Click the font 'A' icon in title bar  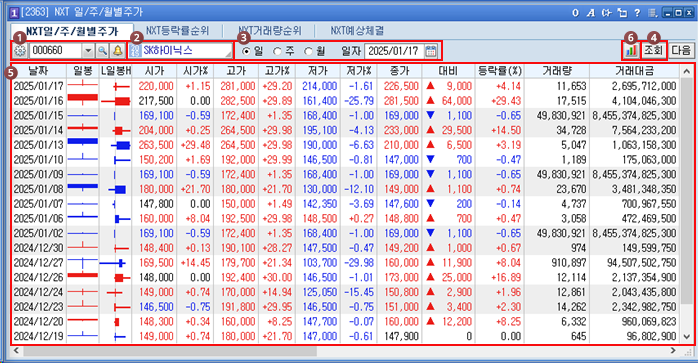pos(590,12)
